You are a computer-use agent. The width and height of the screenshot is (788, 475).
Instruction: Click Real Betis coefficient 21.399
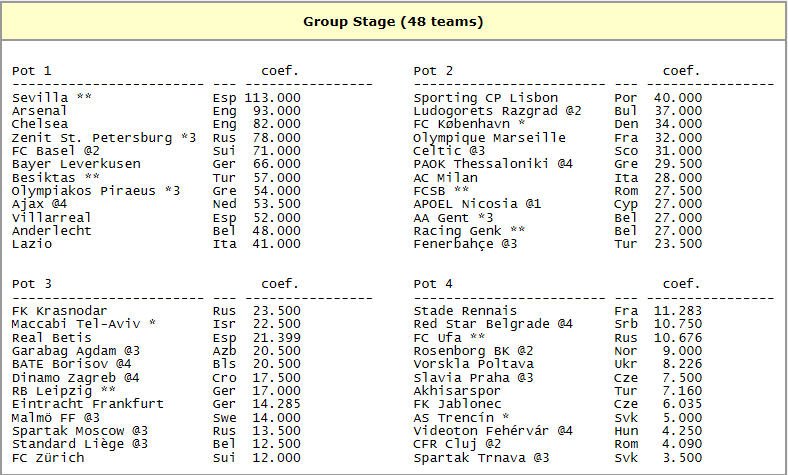(277, 337)
